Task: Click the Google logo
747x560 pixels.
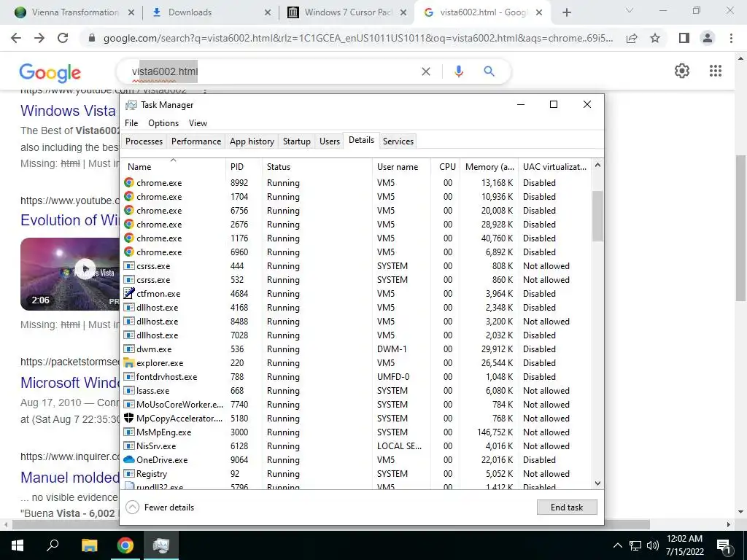Action: tap(50, 73)
